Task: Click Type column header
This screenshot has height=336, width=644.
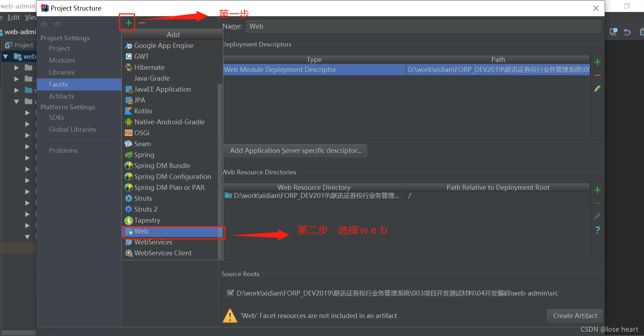Action: pyautogui.click(x=314, y=60)
